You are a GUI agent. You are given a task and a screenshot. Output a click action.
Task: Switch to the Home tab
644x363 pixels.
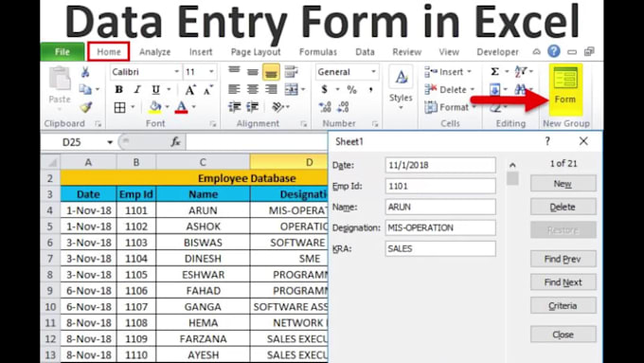[x=109, y=52]
